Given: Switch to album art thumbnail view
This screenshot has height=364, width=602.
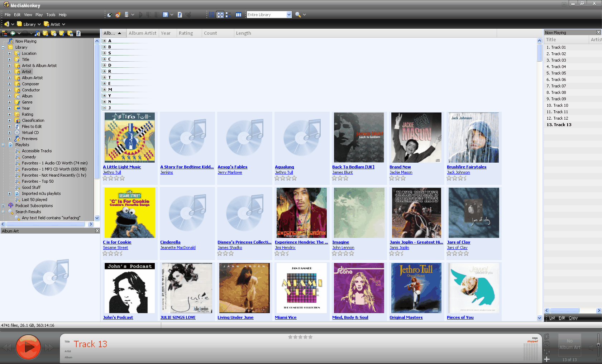Looking at the screenshot, I should 220,15.
